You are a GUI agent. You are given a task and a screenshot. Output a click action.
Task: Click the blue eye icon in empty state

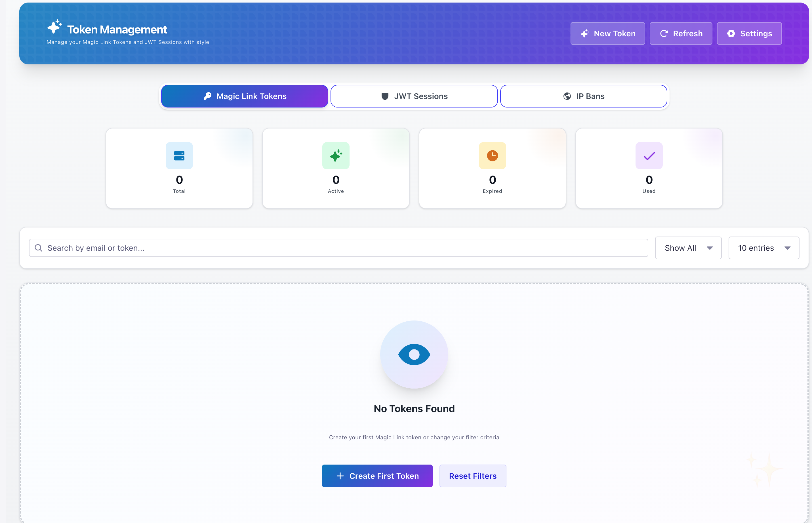(414, 354)
